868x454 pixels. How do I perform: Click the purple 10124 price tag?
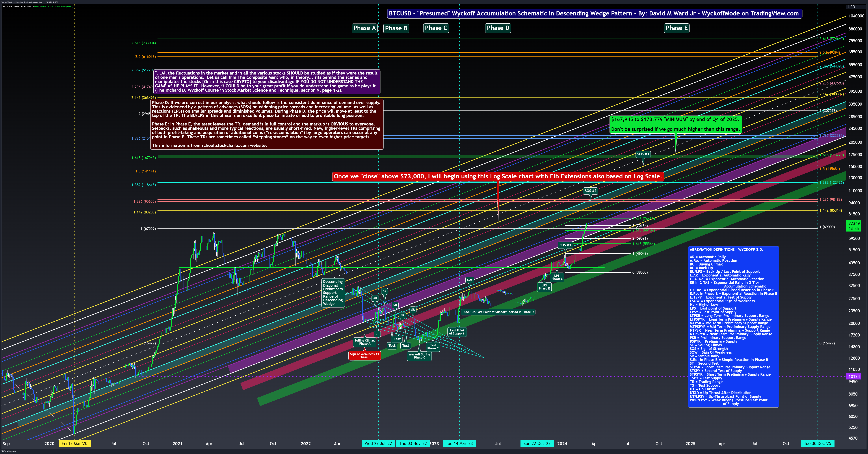pyautogui.click(x=853, y=376)
